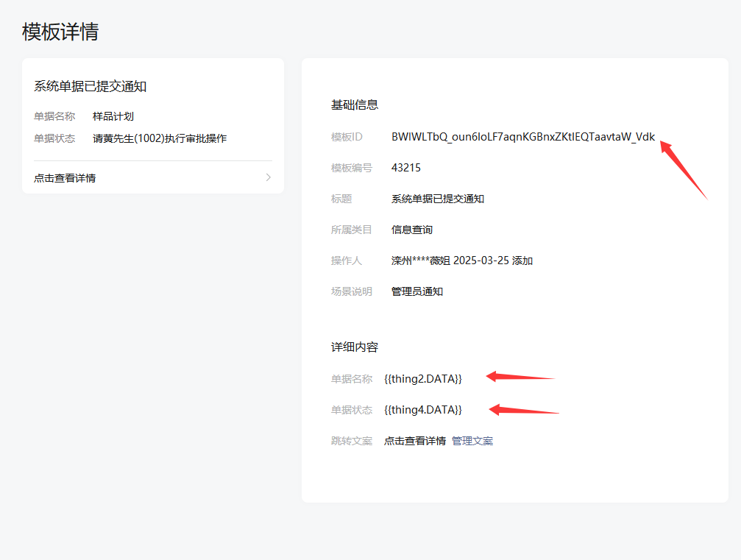This screenshot has width=741, height=560.
Task: Click the chevron arrow in the preview card
Action: [x=268, y=177]
